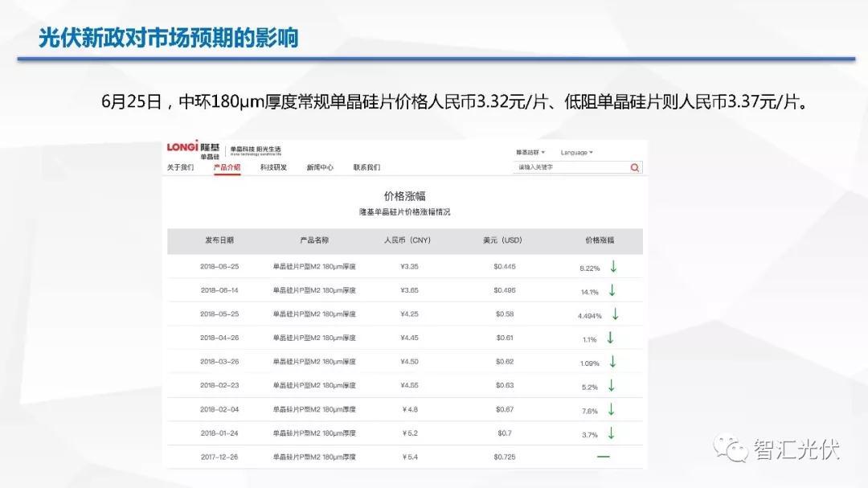Image resolution: width=868 pixels, height=488 pixels.
Task: Focus the keyword search input field
Action: click(569, 167)
